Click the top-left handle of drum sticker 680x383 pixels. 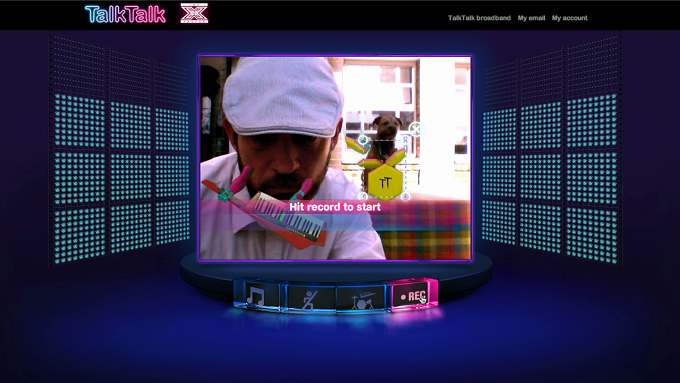click(363, 140)
